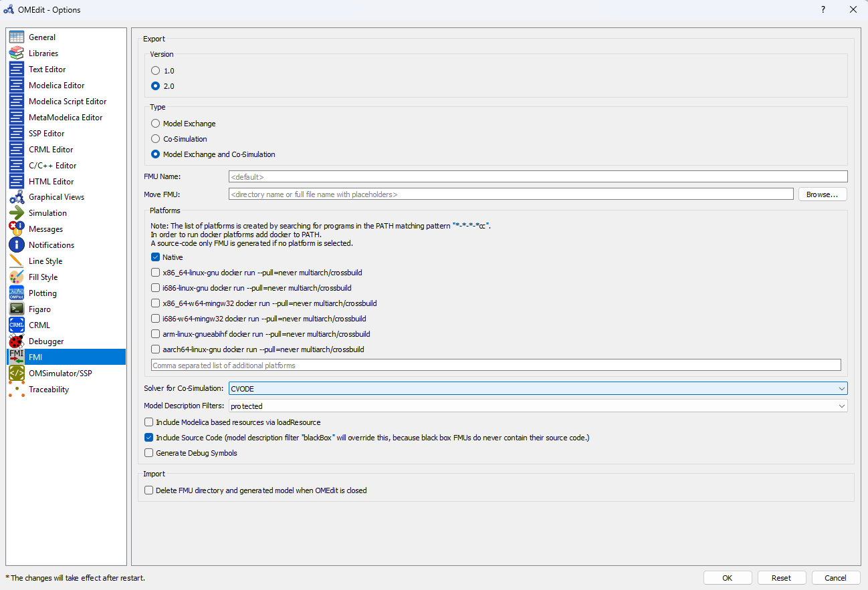Click the Text Editor icon
Viewport: 868px width, 590px height.
[x=17, y=69]
